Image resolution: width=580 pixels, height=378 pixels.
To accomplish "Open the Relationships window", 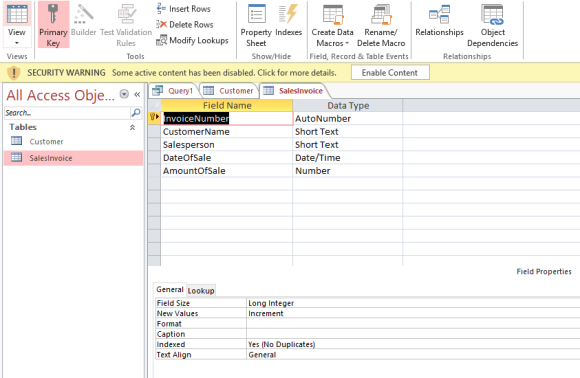I will click(439, 20).
